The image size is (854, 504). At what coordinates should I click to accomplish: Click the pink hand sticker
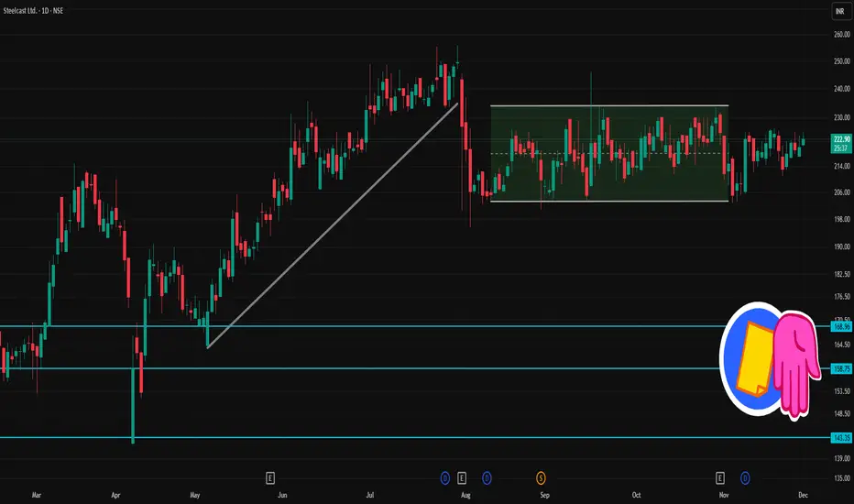(x=795, y=364)
